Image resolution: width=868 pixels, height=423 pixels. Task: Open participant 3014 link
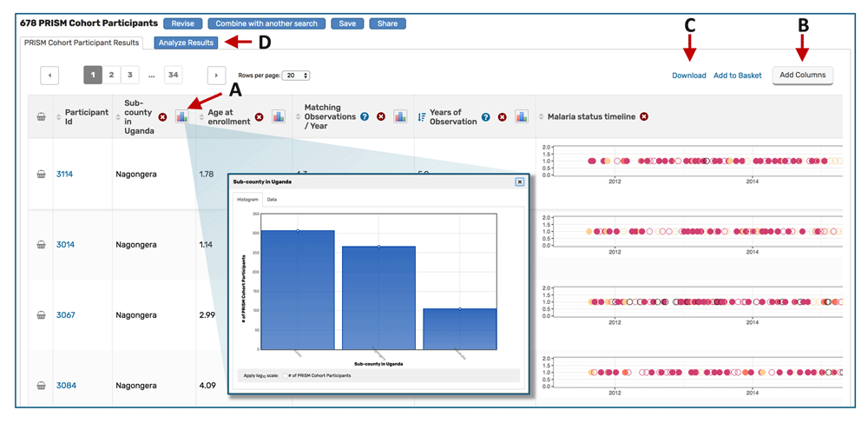pyautogui.click(x=65, y=245)
